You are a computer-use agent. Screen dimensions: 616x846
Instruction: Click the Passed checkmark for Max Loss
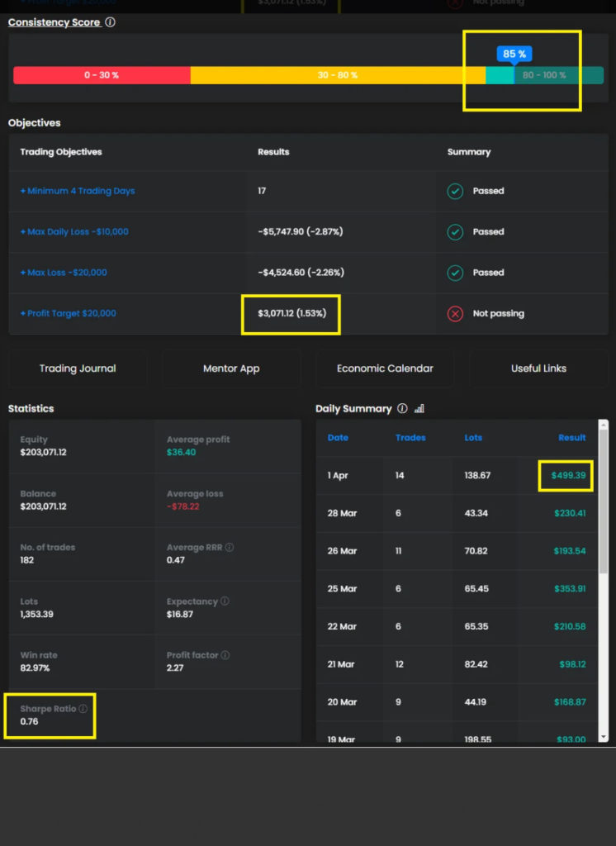point(455,273)
